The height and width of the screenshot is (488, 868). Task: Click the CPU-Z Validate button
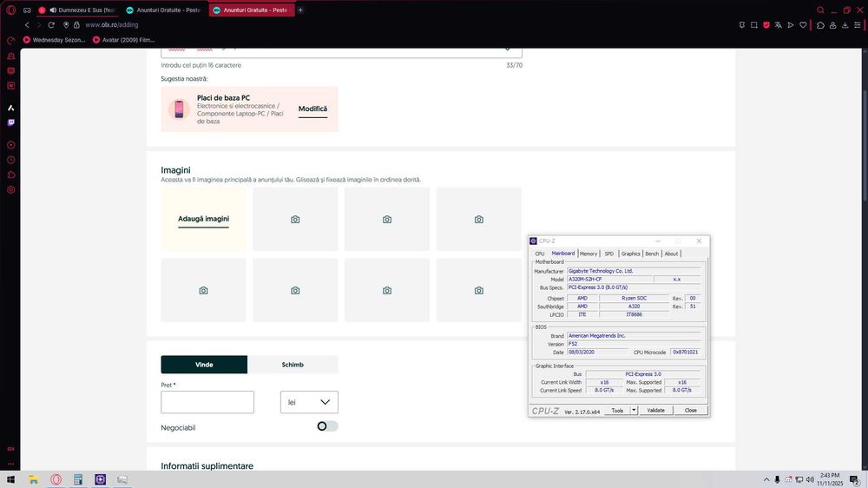tap(656, 411)
